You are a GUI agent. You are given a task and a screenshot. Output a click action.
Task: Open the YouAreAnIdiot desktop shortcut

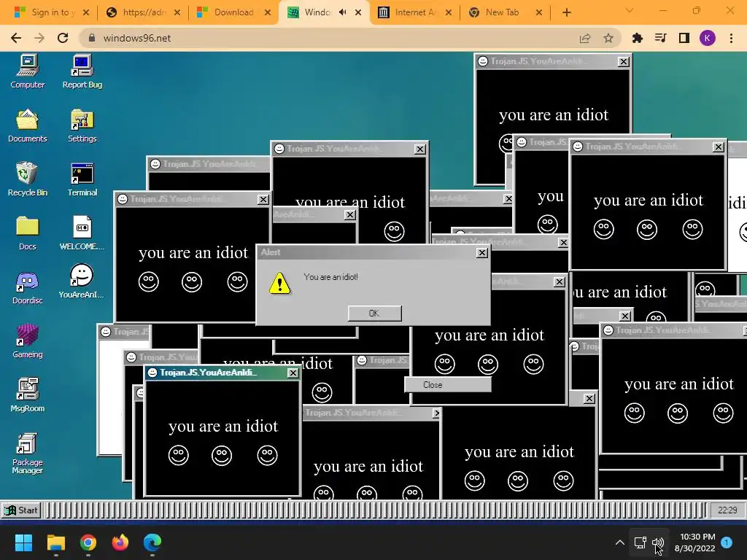[x=82, y=281]
